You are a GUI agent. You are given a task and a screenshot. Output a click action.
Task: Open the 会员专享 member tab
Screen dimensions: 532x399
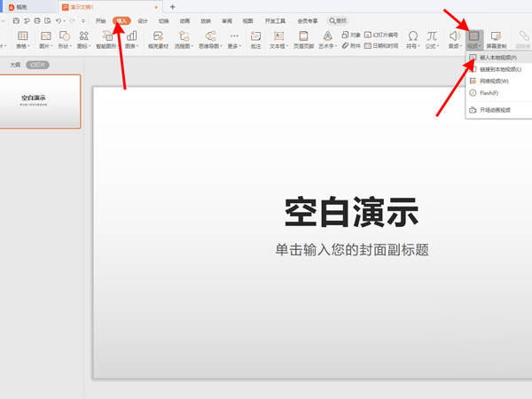[x=308, y=21]
